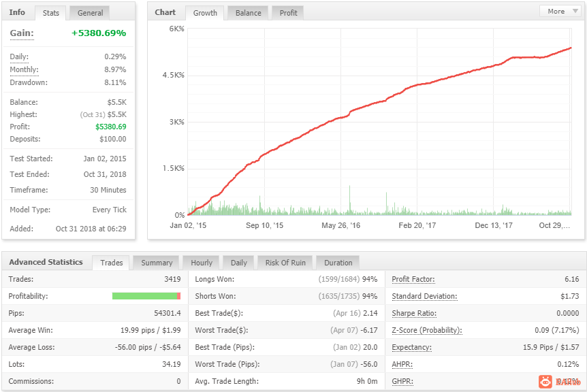Click the Standard Deviation label
This screenshot has height=392, width=587.
pos(424,296)
